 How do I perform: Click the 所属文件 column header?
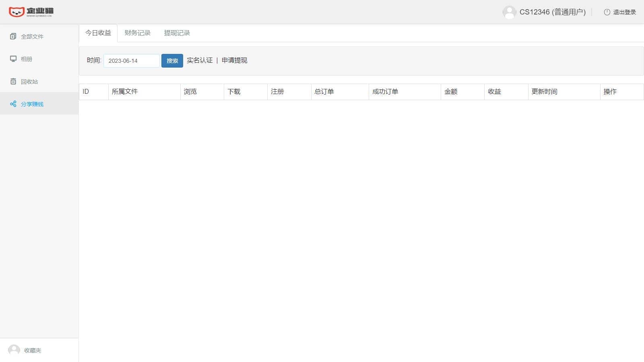tap(125, 92)
